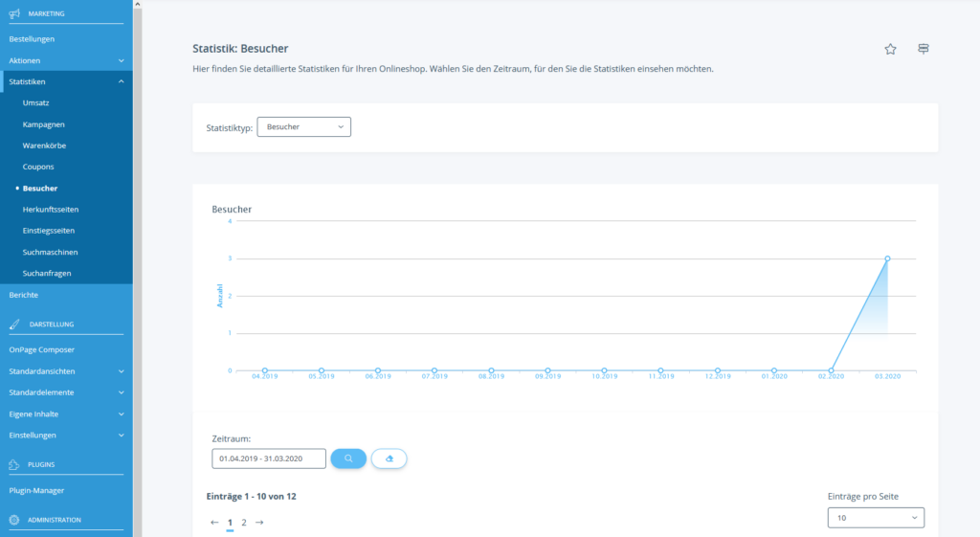
Task: Click the magnifier search button next to Zeitraum
Action: [348, 459]
